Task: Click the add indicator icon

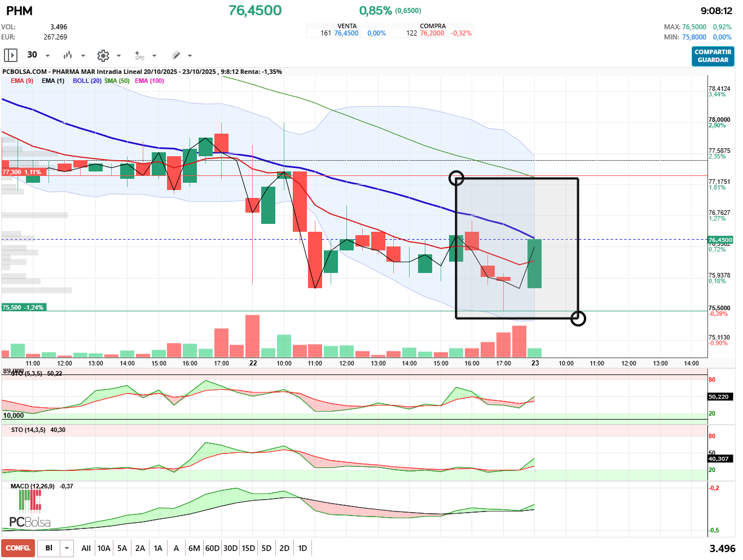Action: [139, 55]
